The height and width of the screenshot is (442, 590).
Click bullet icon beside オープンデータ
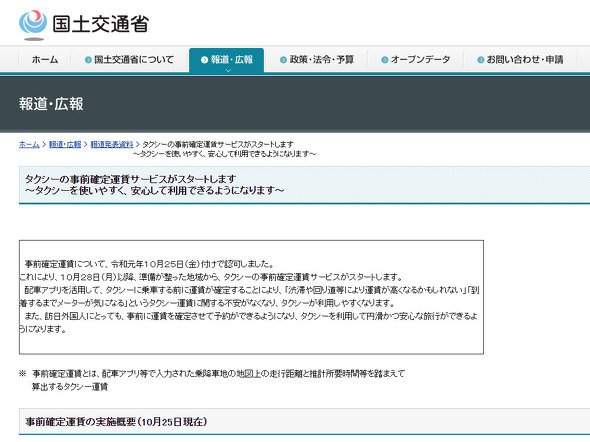385,60
